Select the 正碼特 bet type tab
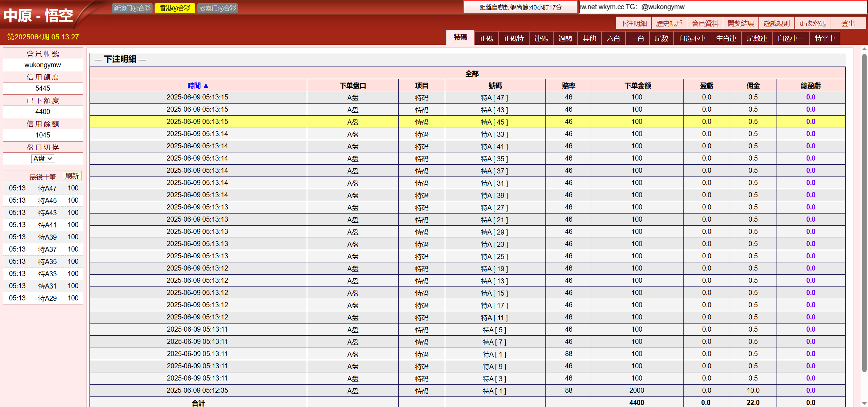Screen dimensions: 868x407 click(x=514, y=38)
